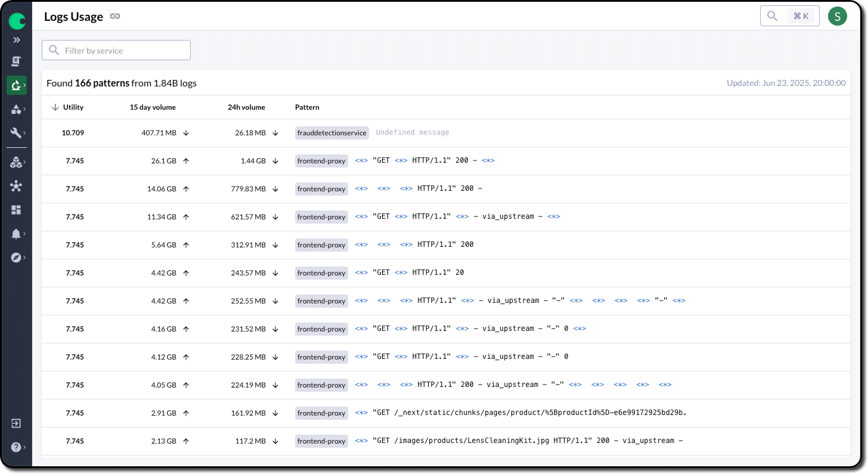Open the logs scroll icon in sidebar
The image size is (868, 474).
pyautogui.click(x=17, y=61)
